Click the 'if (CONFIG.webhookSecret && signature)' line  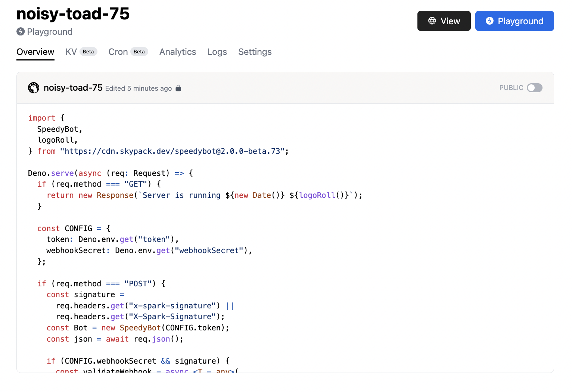click(138, 361)
